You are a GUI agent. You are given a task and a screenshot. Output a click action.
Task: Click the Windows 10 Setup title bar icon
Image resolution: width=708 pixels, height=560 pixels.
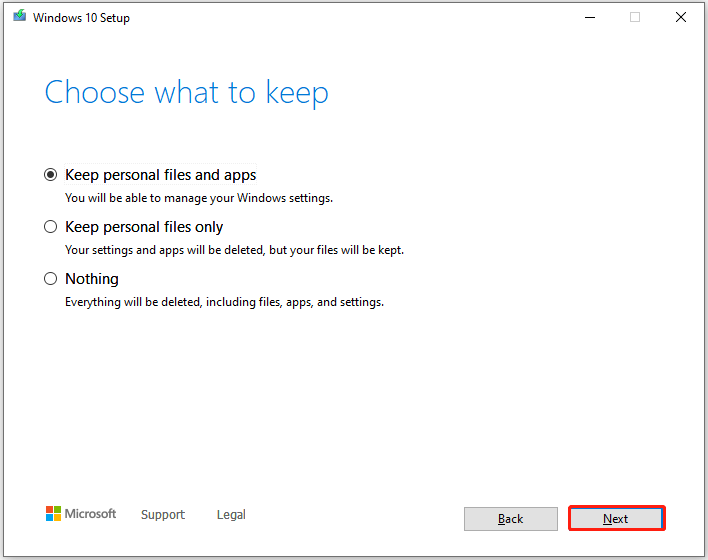(x=19, y=16)
